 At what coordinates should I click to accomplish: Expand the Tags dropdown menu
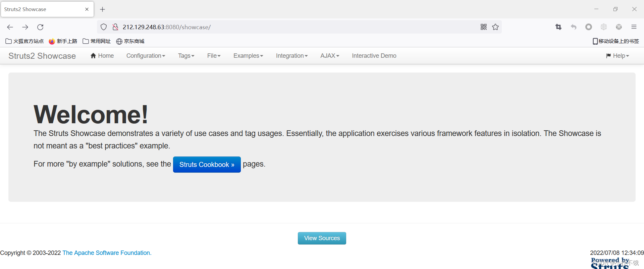186,56
